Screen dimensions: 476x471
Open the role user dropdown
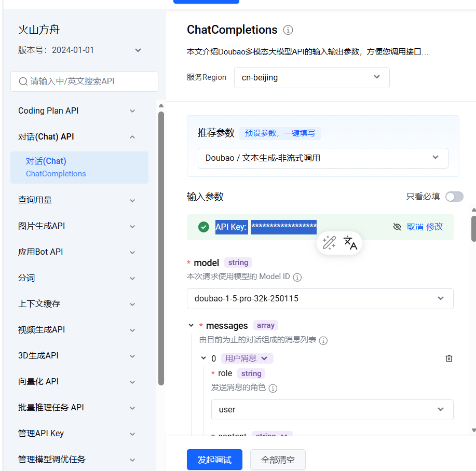[332, 410]
